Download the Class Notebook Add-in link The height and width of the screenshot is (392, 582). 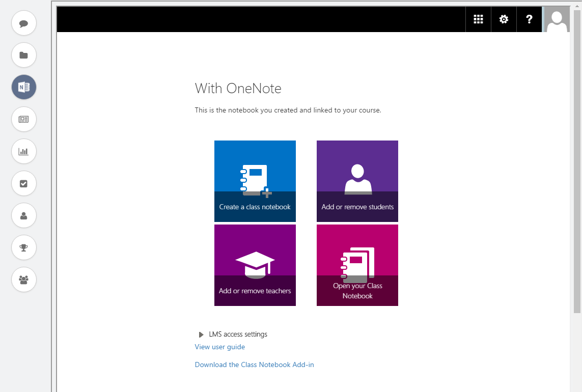point(254,365)
